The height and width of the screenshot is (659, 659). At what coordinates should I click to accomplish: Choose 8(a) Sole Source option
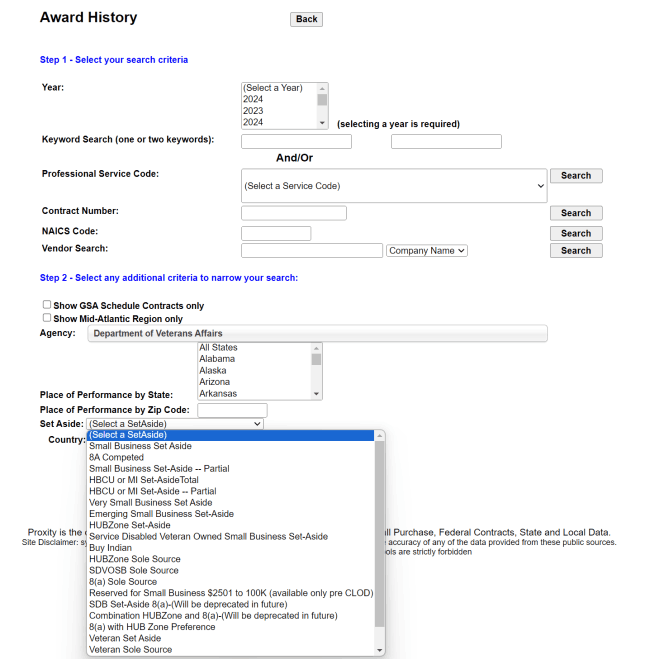[x=230, y=582]
